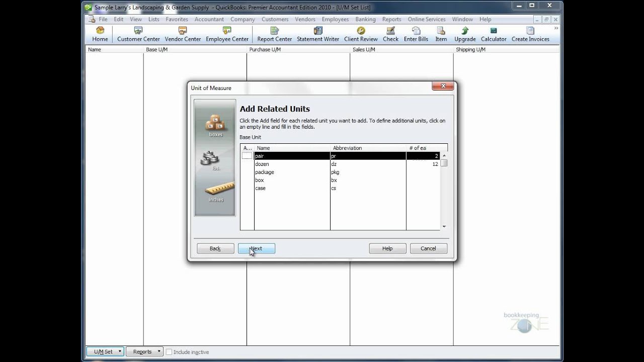Tick the Add checkbox for pair
The image size is (644, 362).
click(247, 156)
